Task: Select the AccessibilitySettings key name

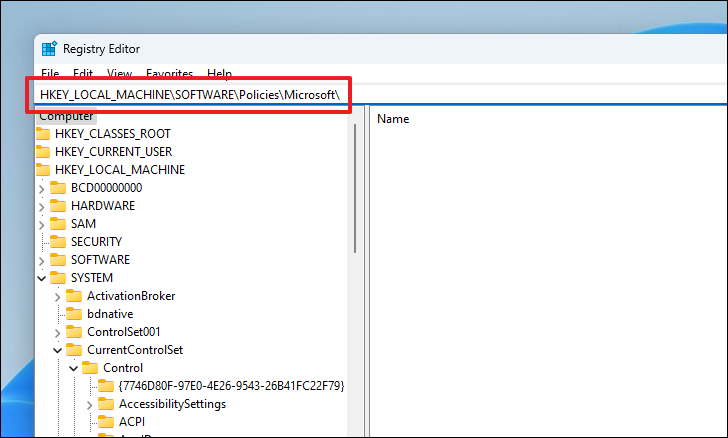Action: (x=173, y=405)
